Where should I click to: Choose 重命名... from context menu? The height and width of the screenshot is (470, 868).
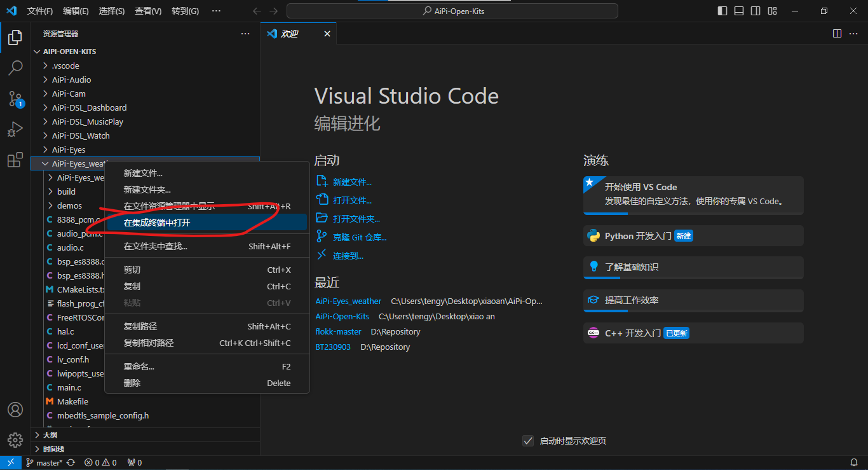pyautogui.click(x=207, y=366)
